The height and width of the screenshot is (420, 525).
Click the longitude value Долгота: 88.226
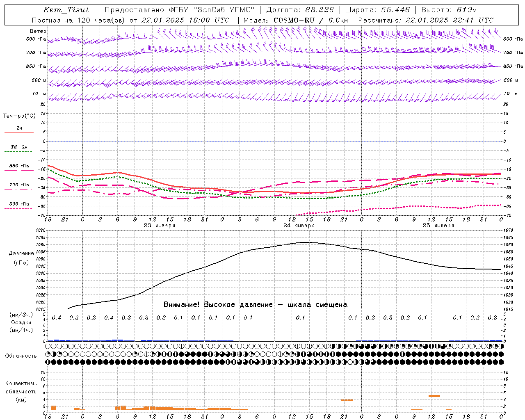pos(300,10)
